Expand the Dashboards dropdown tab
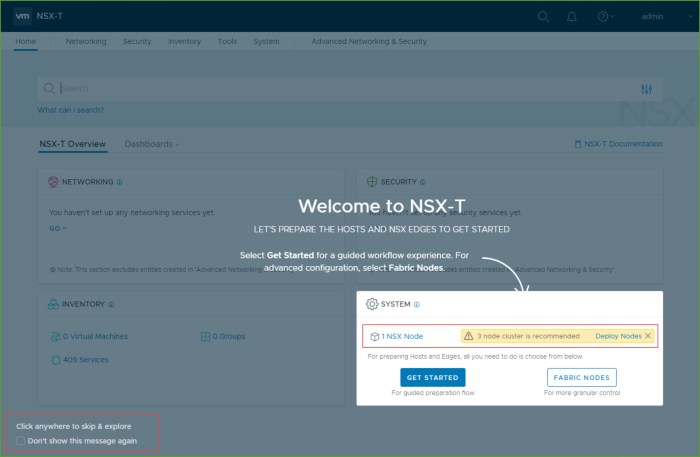700x457 pixels. point(151,144)
